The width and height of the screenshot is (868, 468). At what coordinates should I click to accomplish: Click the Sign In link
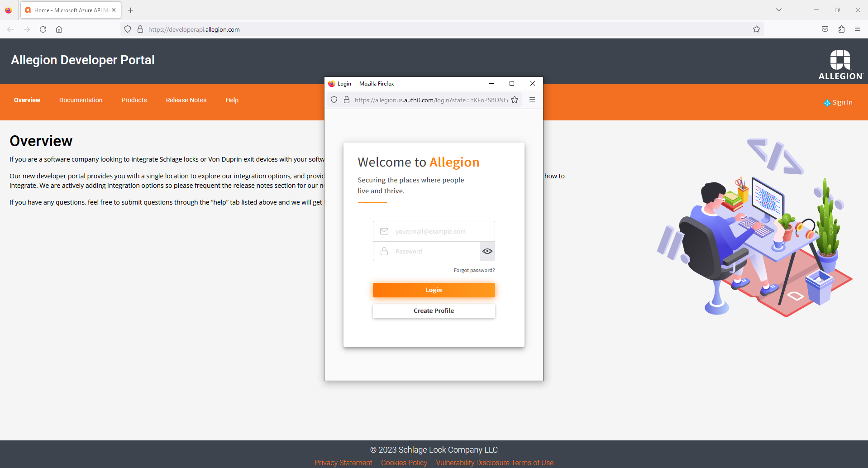[838, 103]
